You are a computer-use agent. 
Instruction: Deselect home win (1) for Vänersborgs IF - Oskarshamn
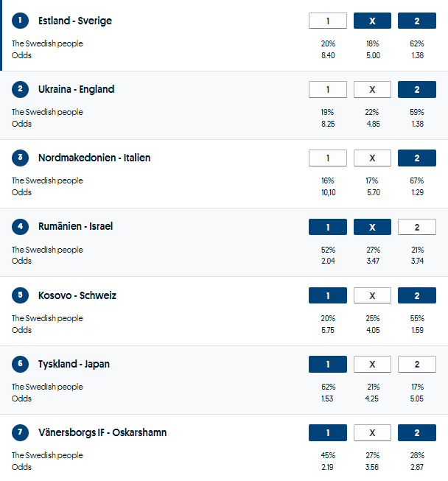click(x=328, y=432)
